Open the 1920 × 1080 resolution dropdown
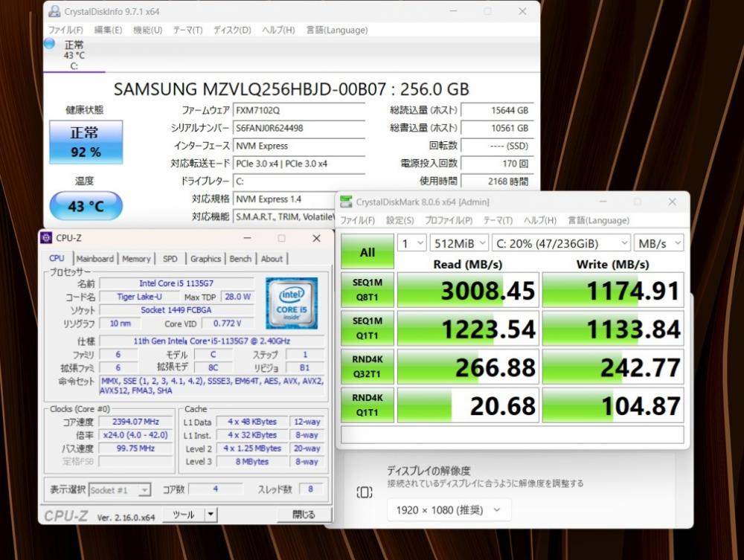The height and width of the screenshot is (560, 744). pyautogui.click(x=449, y=510)
